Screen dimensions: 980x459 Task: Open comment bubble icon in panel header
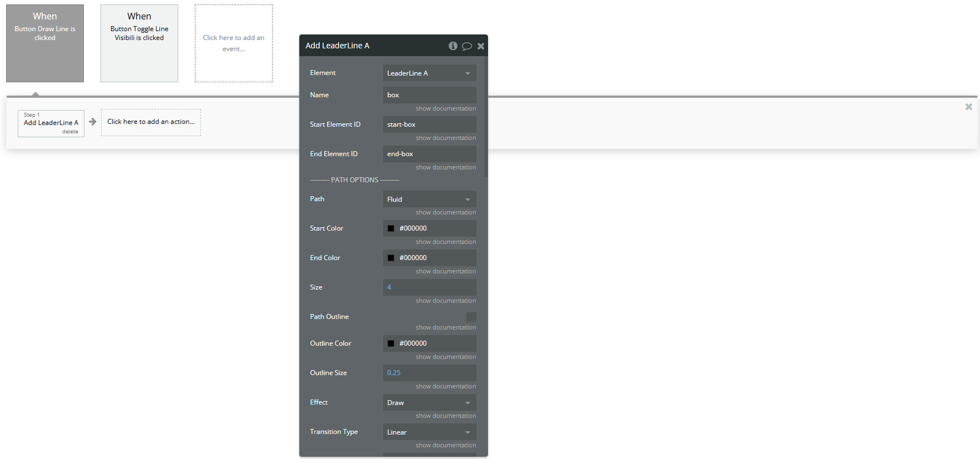click(467, 46)
